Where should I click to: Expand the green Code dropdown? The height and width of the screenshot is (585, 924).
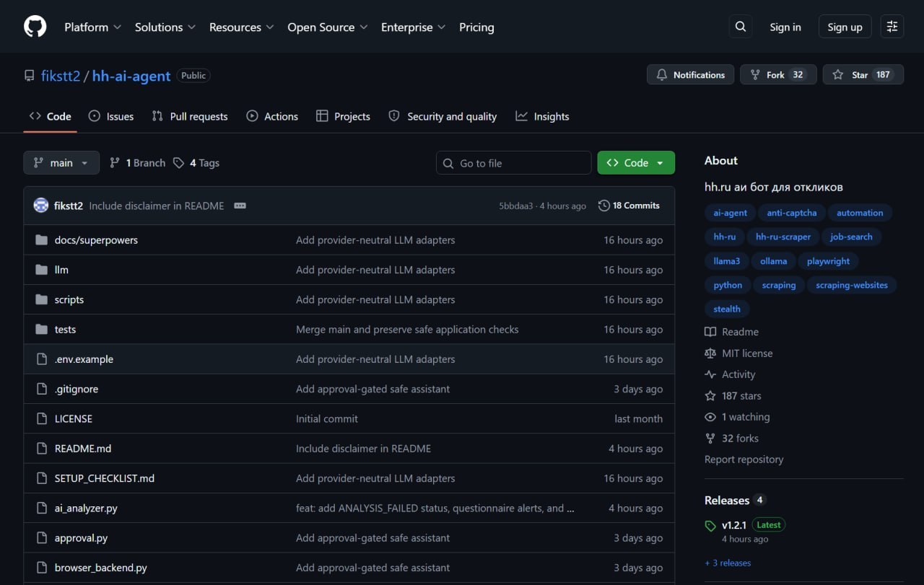tap(636, 163)
